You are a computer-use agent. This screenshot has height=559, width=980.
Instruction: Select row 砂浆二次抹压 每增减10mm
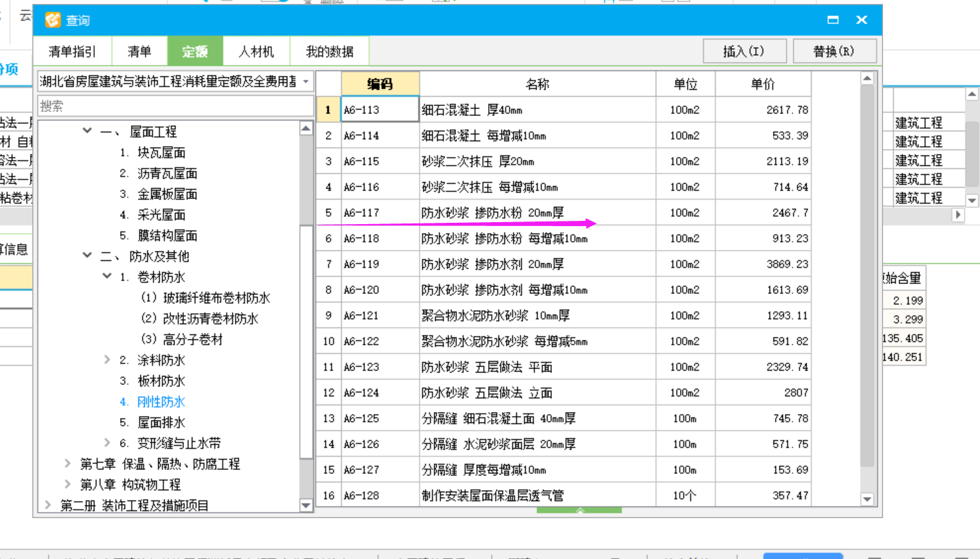564,187
